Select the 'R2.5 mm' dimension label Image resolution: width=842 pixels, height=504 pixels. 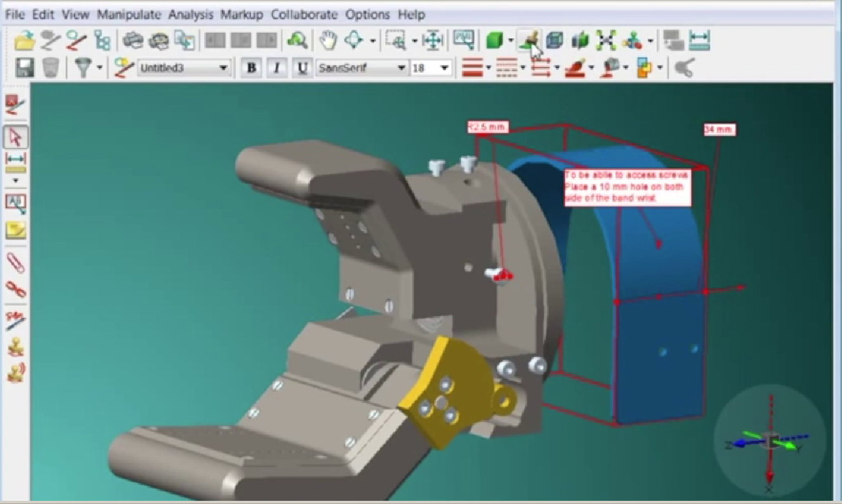[487, 127]
